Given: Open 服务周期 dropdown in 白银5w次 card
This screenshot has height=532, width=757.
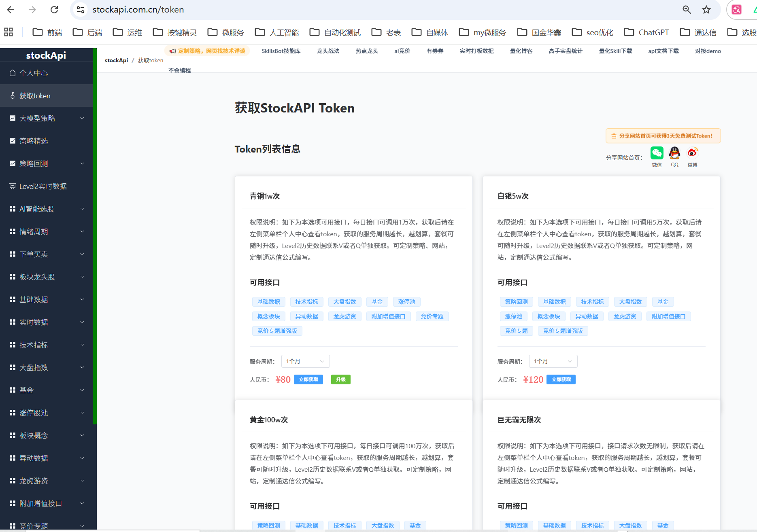Looking at the screenshot, I should [553, 361].
